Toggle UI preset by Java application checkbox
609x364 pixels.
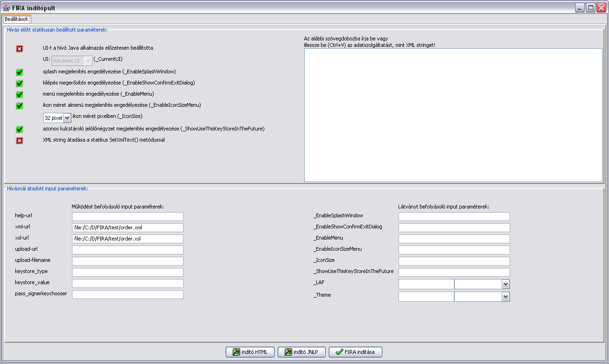[20, 49]
